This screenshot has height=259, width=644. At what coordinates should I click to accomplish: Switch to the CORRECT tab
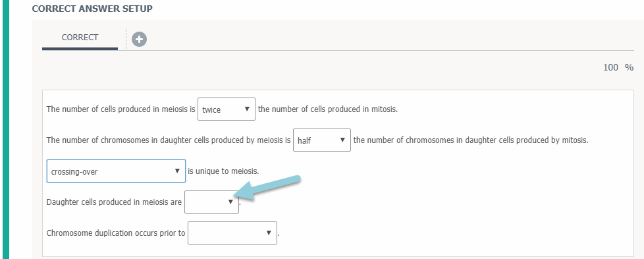[80, 38]
